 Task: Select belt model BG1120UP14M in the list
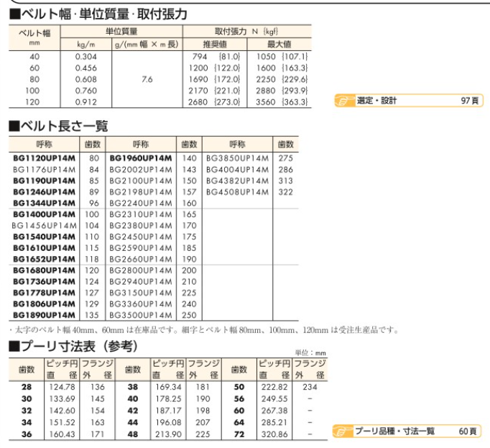click(x=45, y=158)
